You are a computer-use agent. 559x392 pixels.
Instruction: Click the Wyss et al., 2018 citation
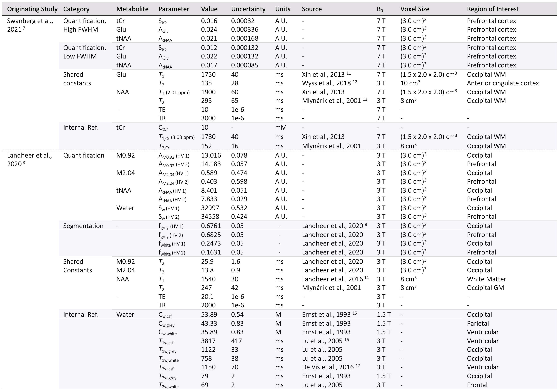tap(329, 83)
